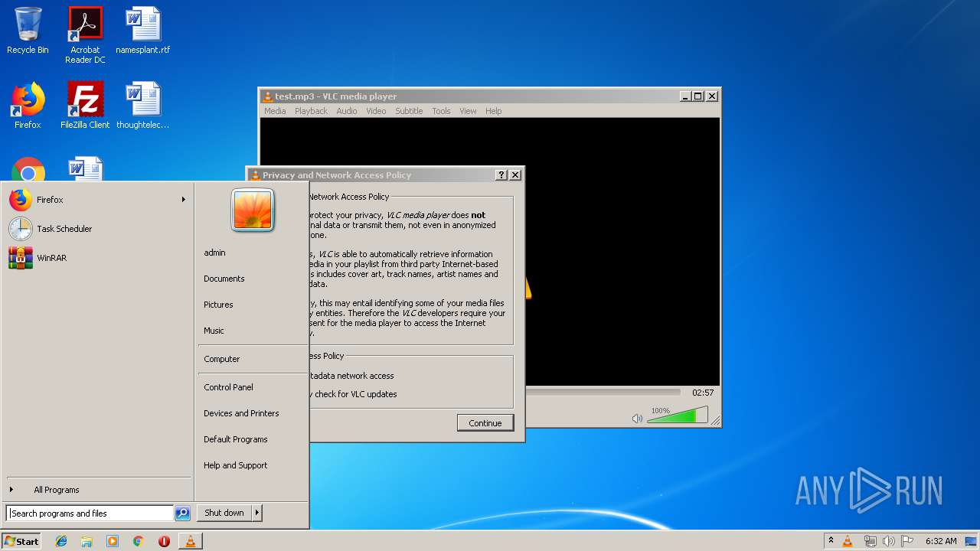Screen dimensions: 980x551
Task: Open Devices and Printers from Start menu
Action: pyautogui.click(x=241, y=413)
